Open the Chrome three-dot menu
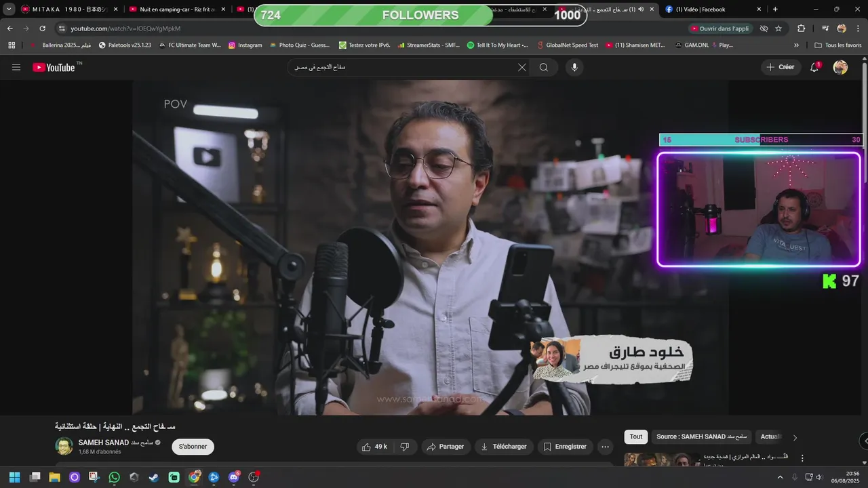Screen dimensions: 868x488 click(x=858, y=28)
